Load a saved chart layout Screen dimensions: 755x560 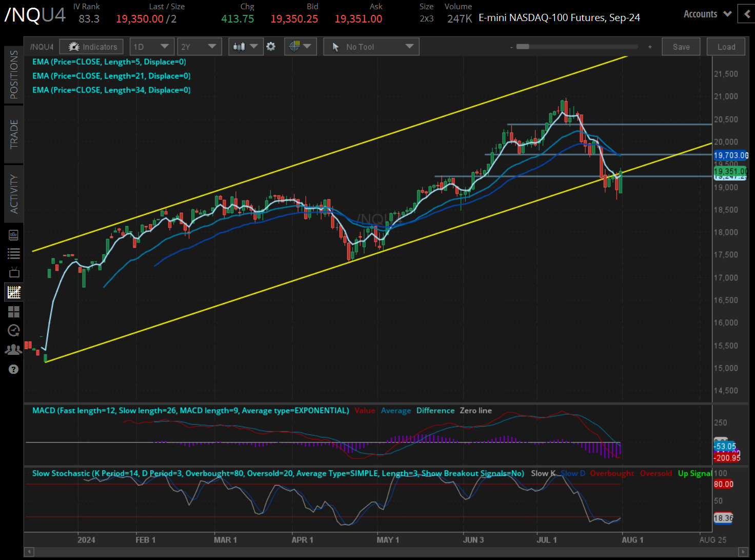[726, 47]
